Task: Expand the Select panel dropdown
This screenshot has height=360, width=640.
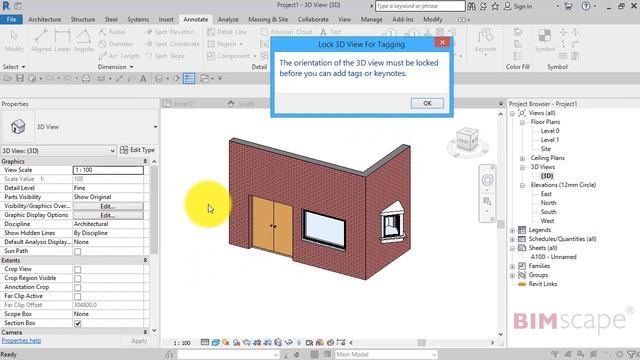Action: (14, 67)
